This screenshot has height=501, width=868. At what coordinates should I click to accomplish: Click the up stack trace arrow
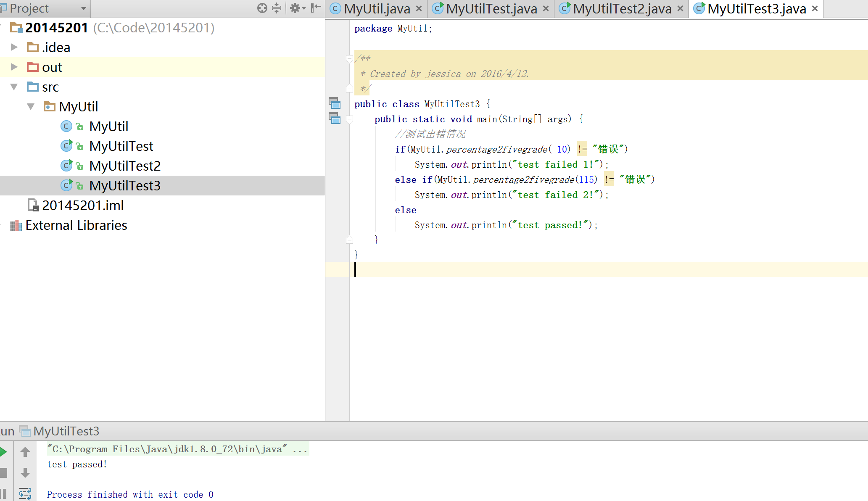pyautogui.click(x=25, y=452)
